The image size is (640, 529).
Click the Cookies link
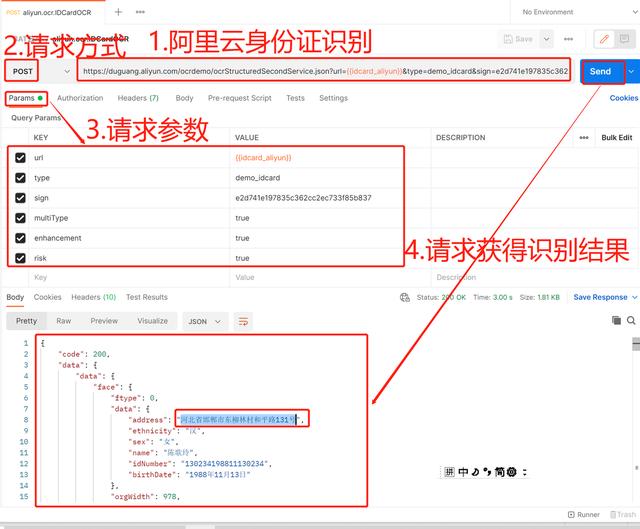[624, 98]
